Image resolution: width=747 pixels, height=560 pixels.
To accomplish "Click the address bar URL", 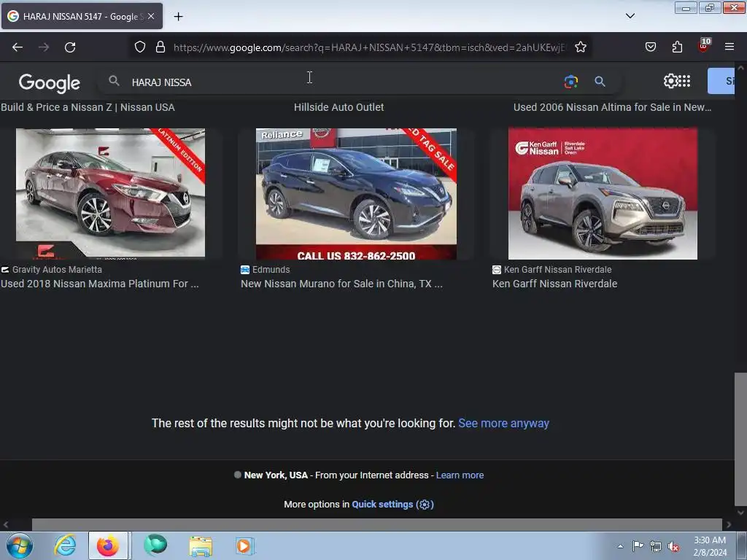I will tap(369, 47).
